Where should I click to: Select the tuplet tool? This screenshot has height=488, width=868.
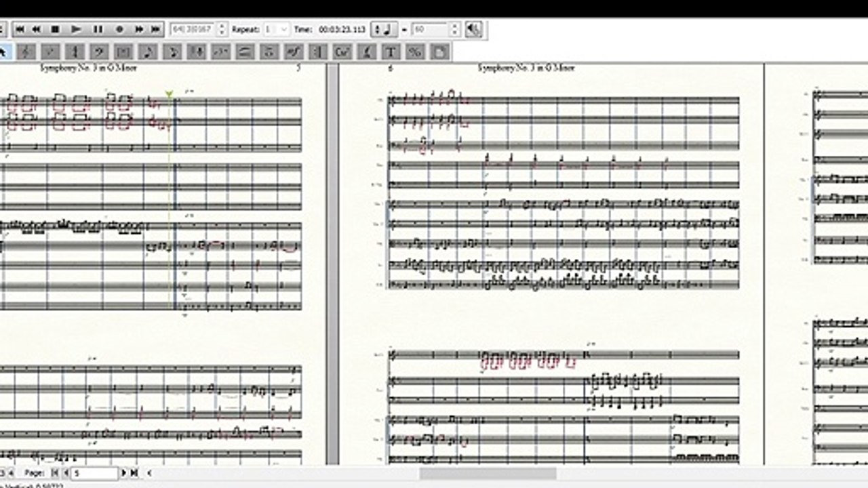tap(220, 52)
